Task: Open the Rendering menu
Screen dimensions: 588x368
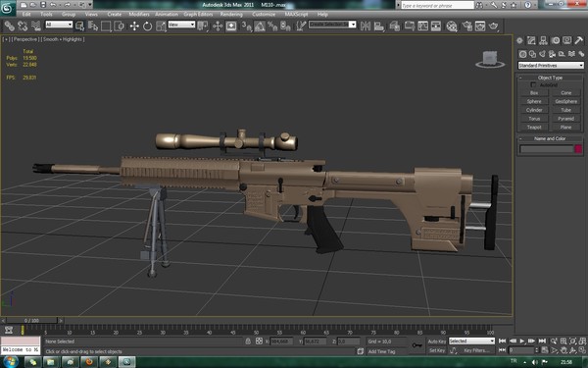Action: pos(231,15)
